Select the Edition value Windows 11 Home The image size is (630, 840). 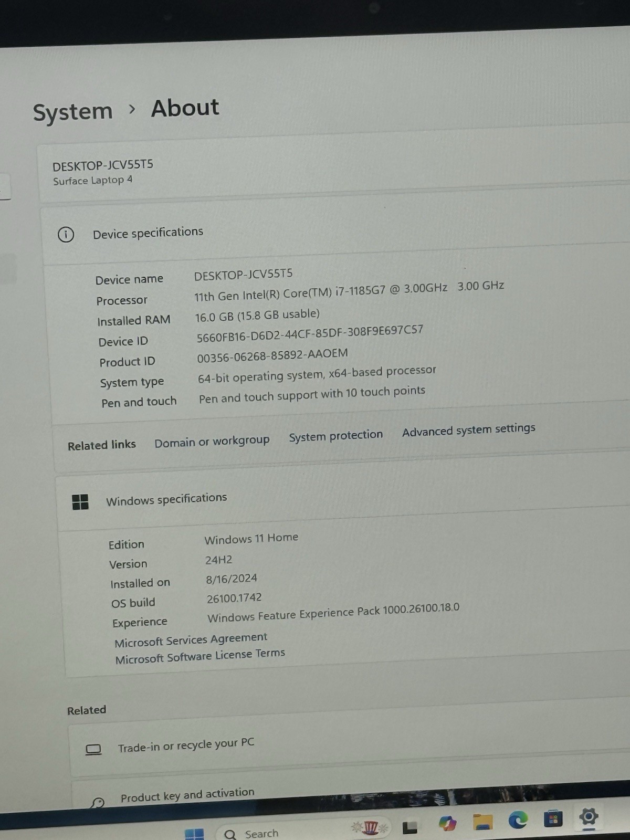pos(251,539)
